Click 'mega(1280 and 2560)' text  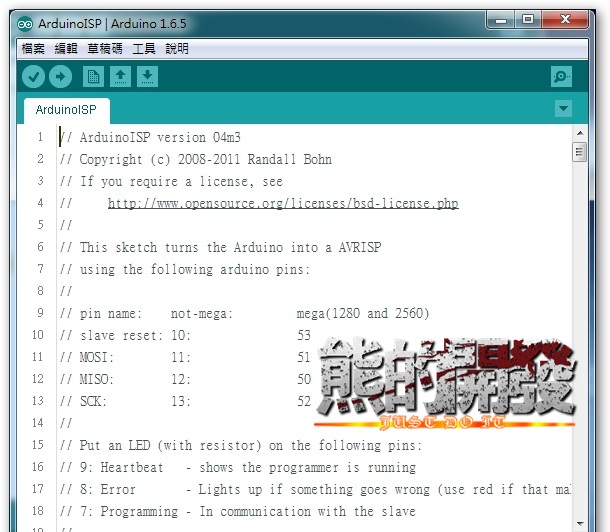pyautogui.click(x=363, y=313)
